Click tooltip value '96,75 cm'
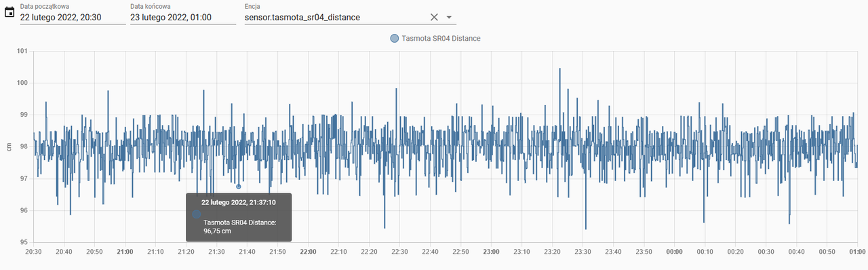868x270 pixels. tap(218, 231)
